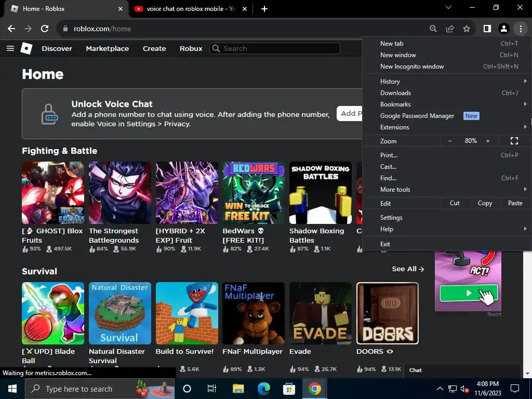The height and width of the screenshot is (399, 532).
Task: Open the Blox Fruits game thumbnail
Action: 53,193
